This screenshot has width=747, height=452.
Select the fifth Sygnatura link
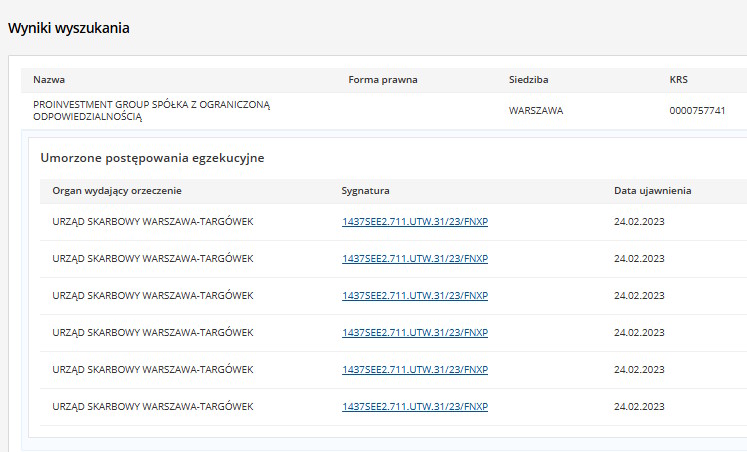click(414, 370)
